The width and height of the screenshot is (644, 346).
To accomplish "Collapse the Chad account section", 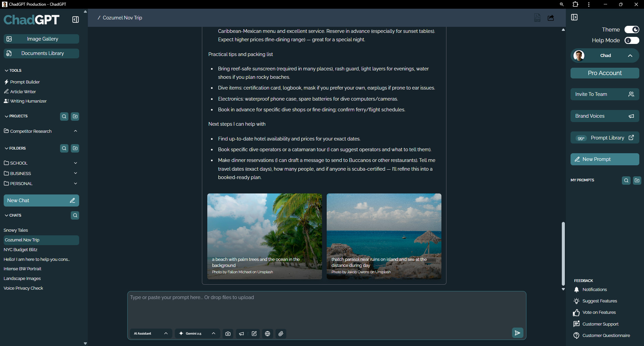I will 630,56.
